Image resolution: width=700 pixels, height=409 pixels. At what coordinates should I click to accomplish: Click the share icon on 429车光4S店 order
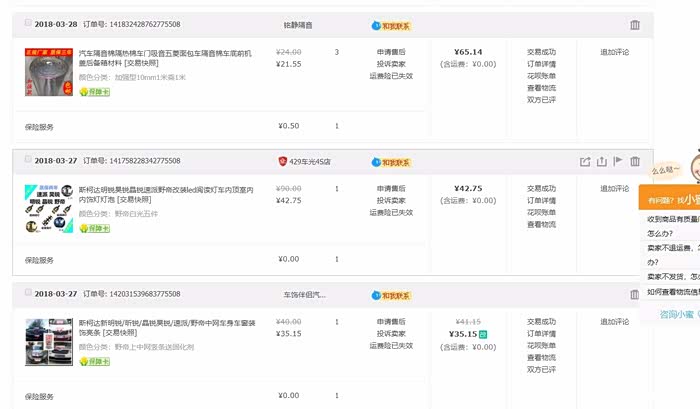(x=585, y=161)
